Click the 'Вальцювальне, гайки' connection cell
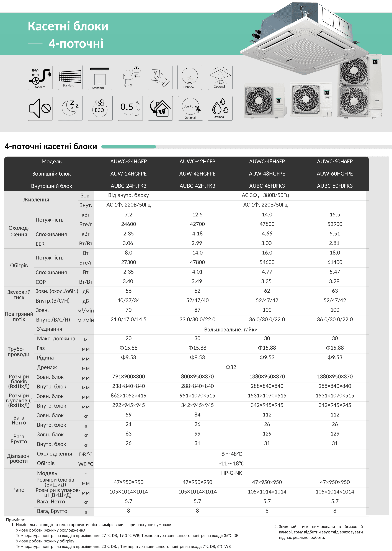The height and width of the screenshot is (551, 392). point(231,329)
